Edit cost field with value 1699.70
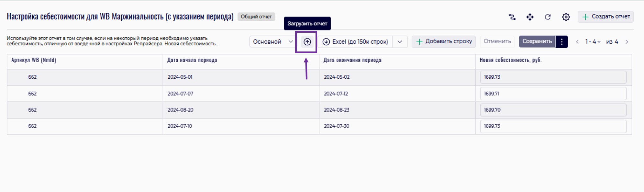The image size is (644, 192). point(553,110)
